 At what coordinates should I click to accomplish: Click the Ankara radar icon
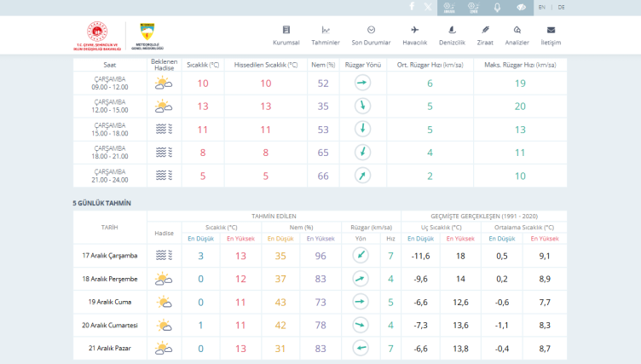point(449,7)
